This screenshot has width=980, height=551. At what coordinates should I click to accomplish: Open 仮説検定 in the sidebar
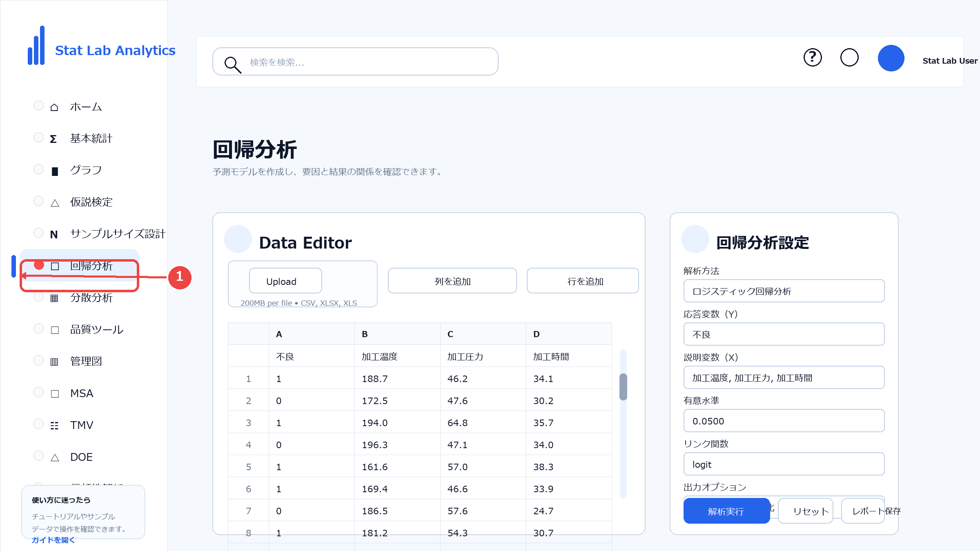click(91, 202)
